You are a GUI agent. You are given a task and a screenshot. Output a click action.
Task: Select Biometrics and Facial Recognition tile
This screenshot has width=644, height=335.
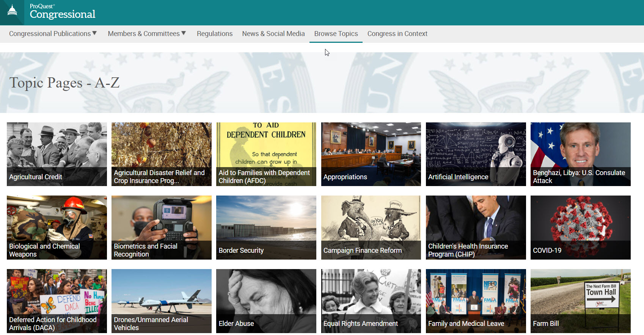click(x=162, y=227)
